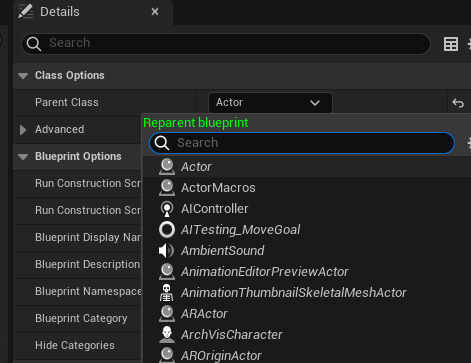Image resolution: width=471 pixels, height=363 pixels.
Task: Click the Actor class sphere icon
Action: (x=167, y=166)
